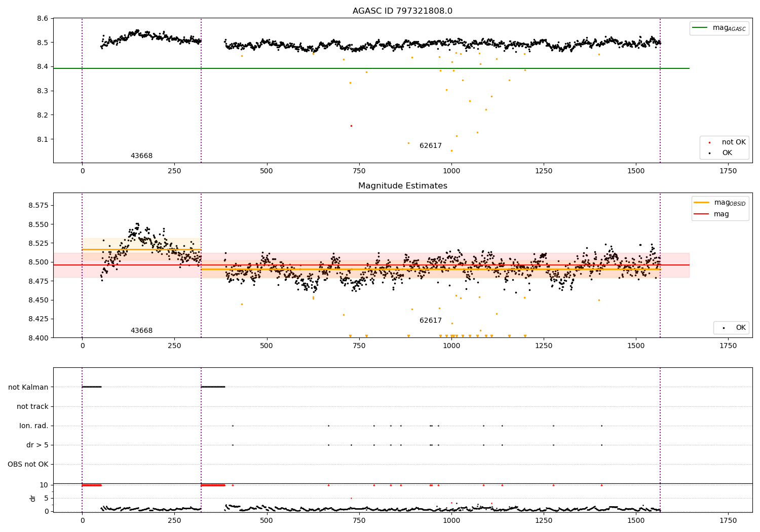The width and height of the screenshot is (760, 532).
Task: Click the '8.550' y-axis tick label
Action: 39,224
